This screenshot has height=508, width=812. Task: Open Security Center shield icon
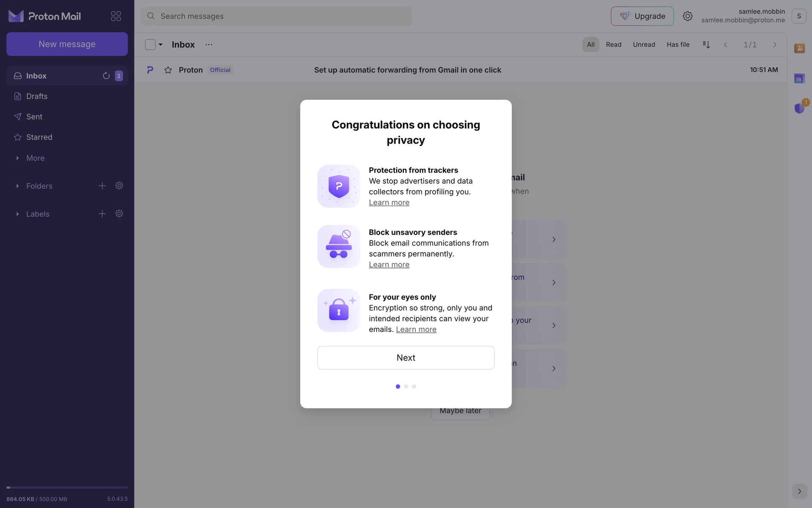799,108
